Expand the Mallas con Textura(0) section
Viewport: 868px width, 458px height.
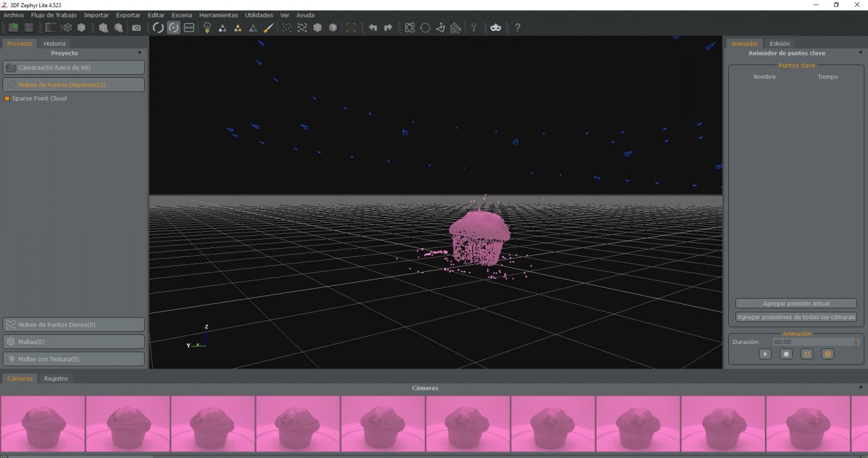point(74,359)
